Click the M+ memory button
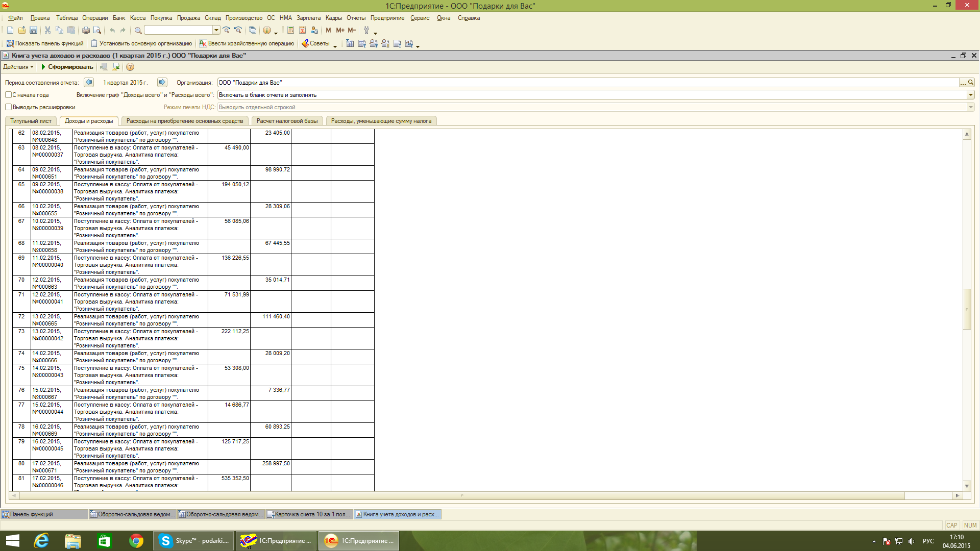This screenshot has height=551, width=980. tap(340, 30)
